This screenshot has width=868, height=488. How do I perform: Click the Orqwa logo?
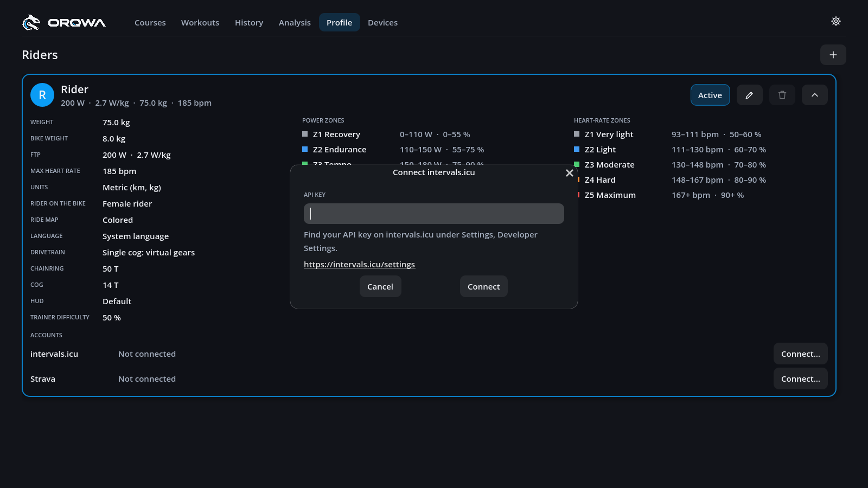[x=64, y=22]
